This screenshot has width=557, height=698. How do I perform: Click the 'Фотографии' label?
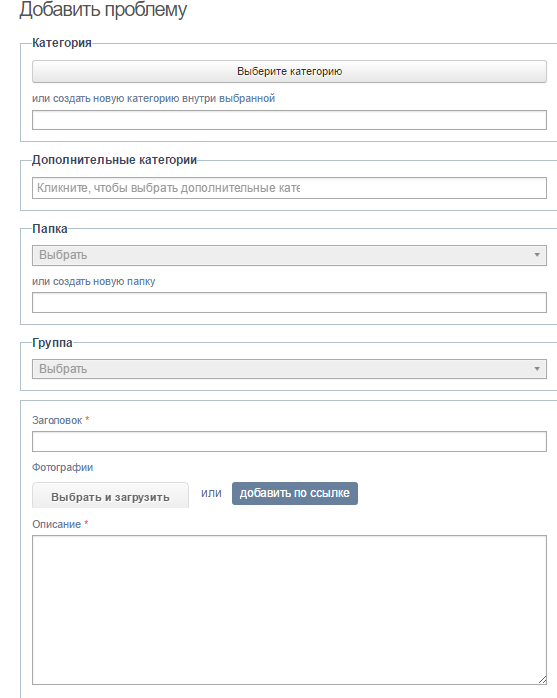tap(62, 467)
